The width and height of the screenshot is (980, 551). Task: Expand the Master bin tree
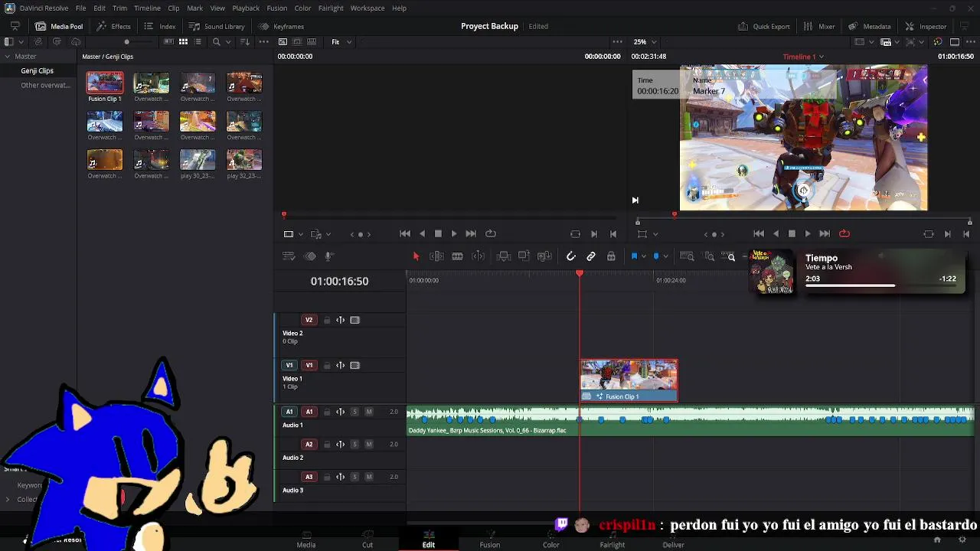(7, 57)
